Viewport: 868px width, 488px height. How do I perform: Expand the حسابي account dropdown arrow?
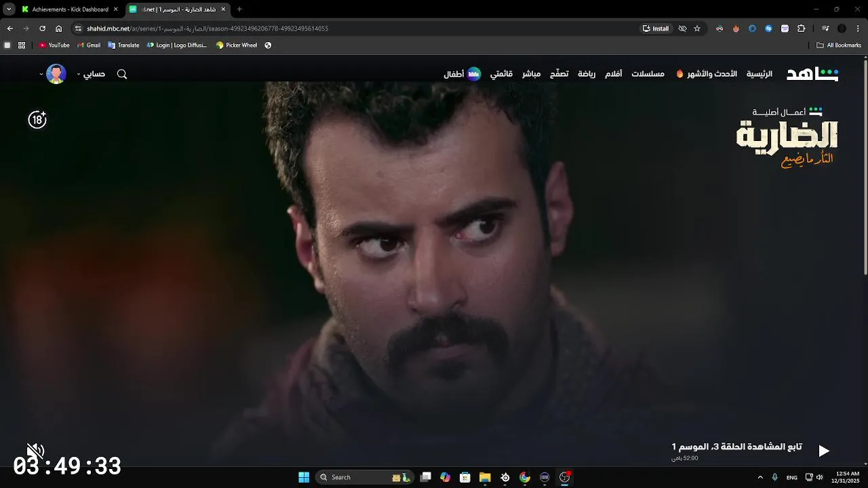click(79, 74)
